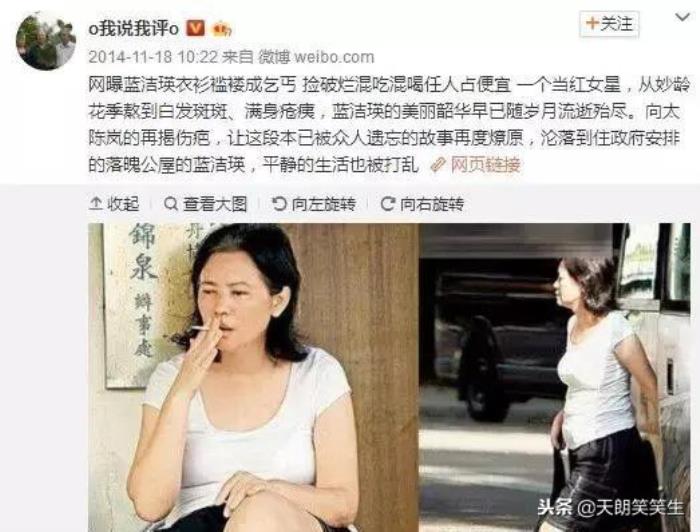Open the o我说我评o profile avatar
This screenshot has width=700, height=532.
point(46,41)
